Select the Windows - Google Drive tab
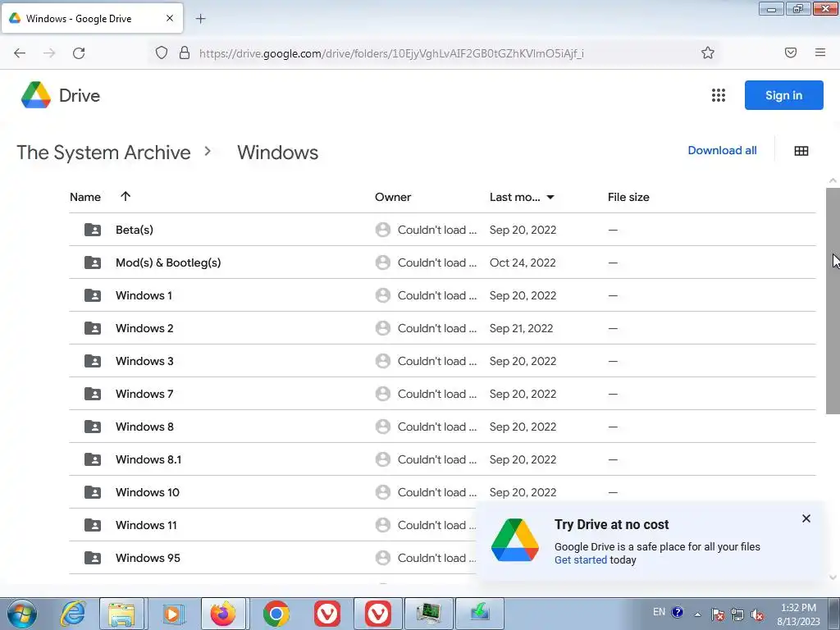The width and height of the screenshot is (840, 630). coord(92,18)
